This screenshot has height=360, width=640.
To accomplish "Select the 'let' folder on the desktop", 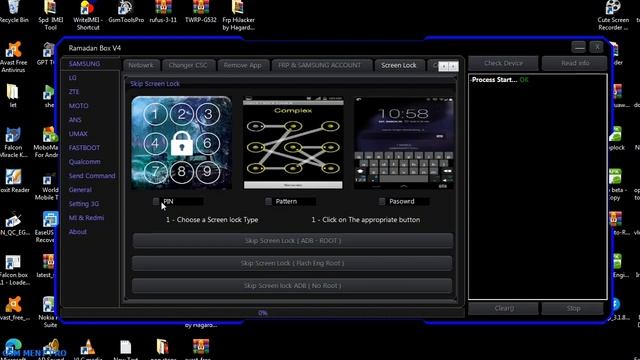I will pyautogui.click(x=13, y=96).
